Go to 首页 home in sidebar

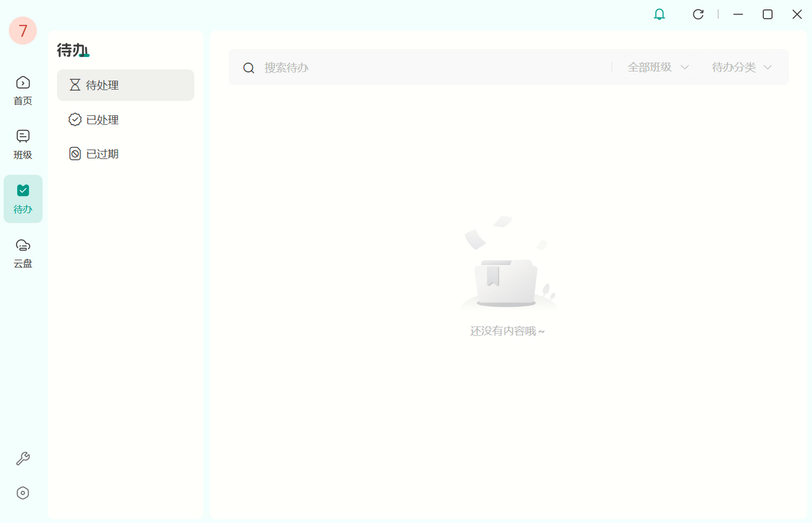tap(23, 90)
